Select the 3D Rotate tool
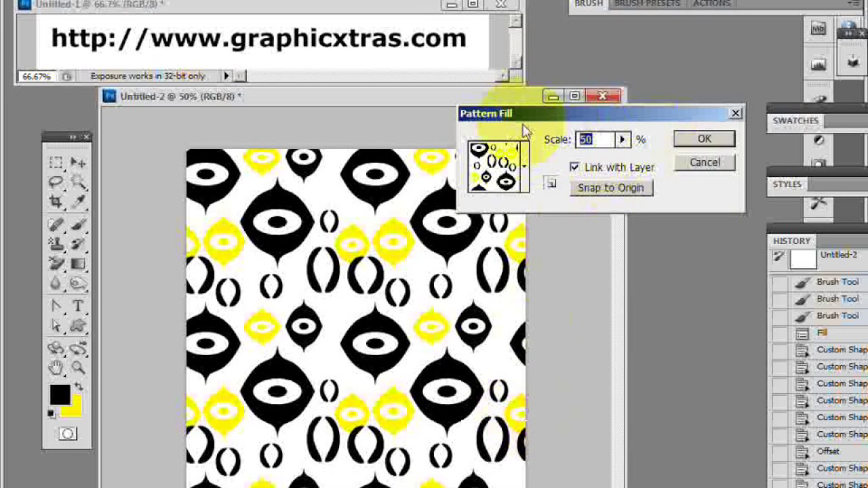Screen dimensions: 868x488 [56, 348]
